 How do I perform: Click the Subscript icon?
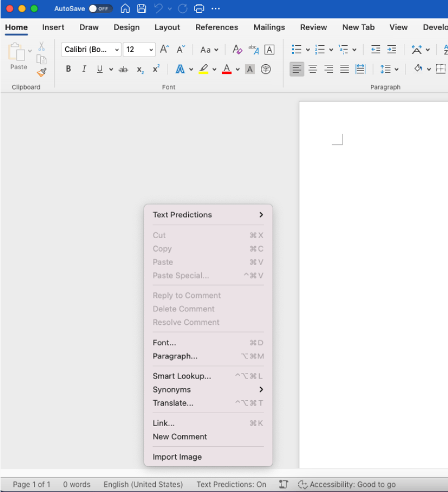pos(140,69)
